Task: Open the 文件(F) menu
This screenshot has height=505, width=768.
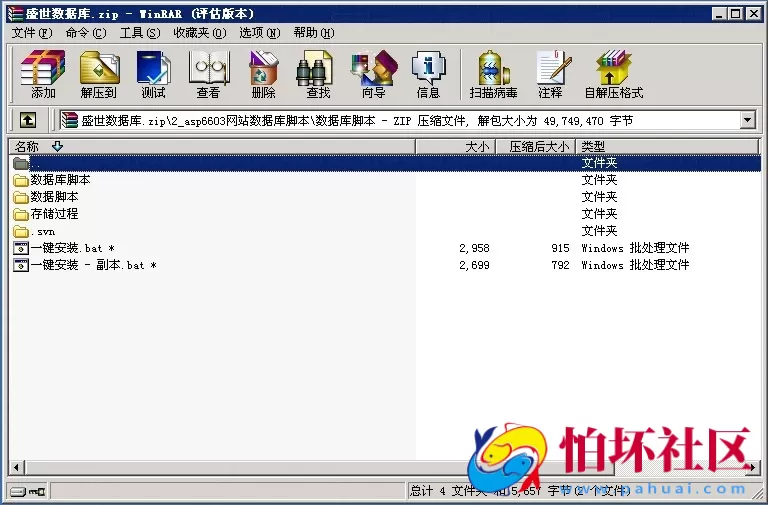Action: point(32,33)
